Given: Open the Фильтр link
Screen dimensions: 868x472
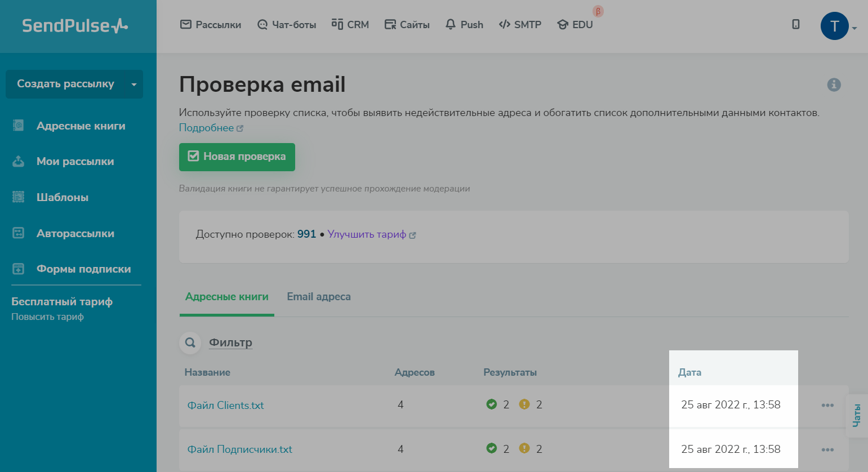Looking at the screenshot, I should pyautogui.click(x=230, y=342).
